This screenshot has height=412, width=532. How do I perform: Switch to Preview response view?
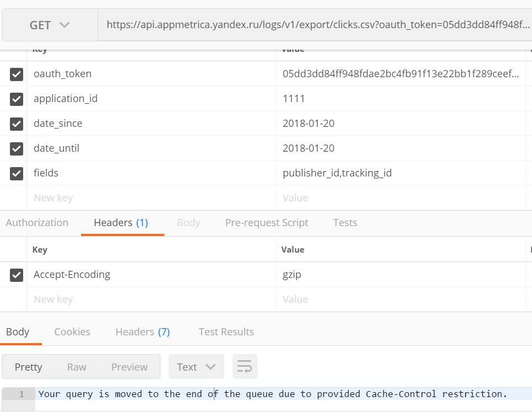(x=130, y=367)
